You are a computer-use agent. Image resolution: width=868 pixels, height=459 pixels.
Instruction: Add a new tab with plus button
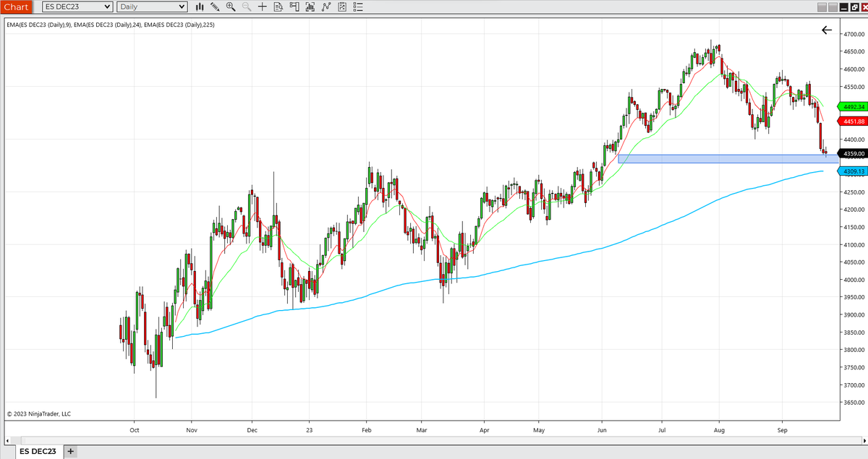70,452
